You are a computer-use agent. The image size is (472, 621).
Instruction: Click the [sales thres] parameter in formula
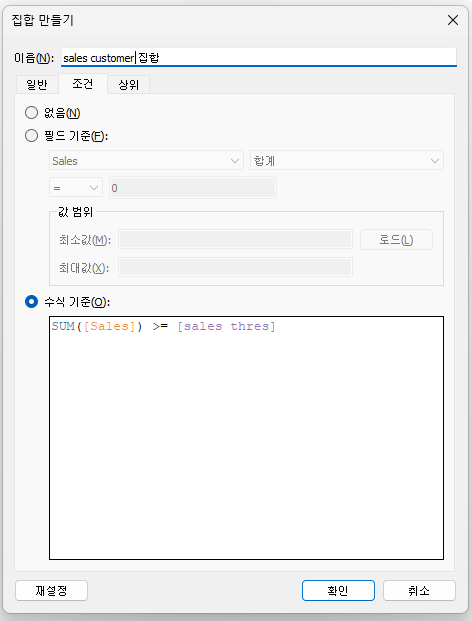226,326
